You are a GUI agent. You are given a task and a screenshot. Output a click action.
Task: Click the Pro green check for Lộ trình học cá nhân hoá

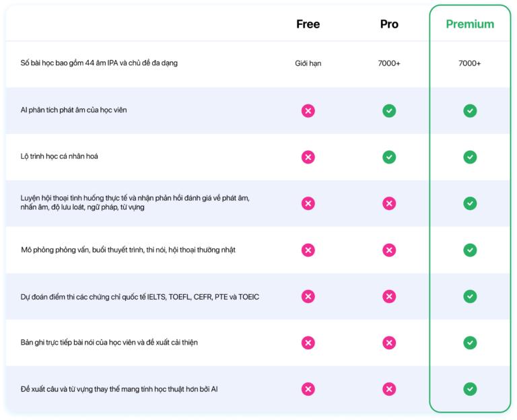(x=389, y=157)
